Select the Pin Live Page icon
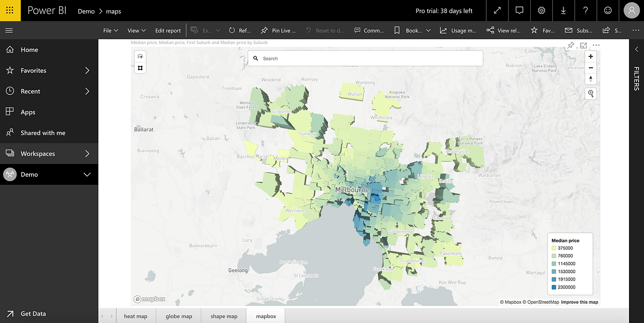 [266, 30]
